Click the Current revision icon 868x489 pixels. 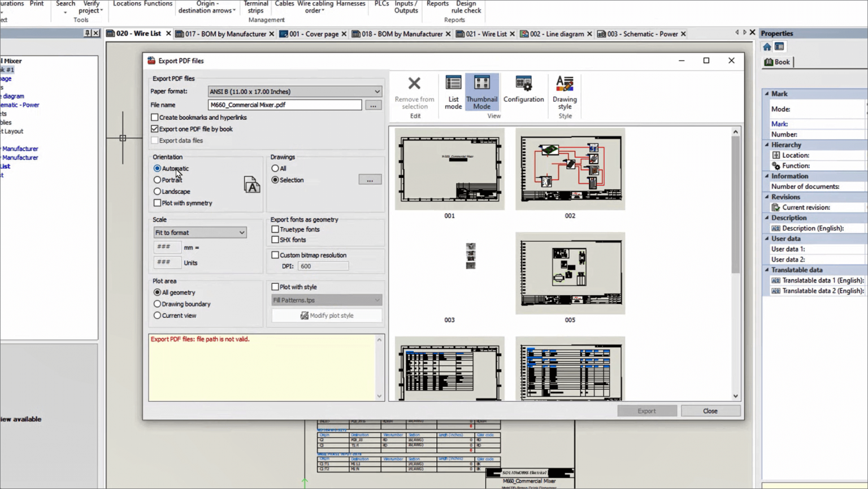click(x=776, y=207)
